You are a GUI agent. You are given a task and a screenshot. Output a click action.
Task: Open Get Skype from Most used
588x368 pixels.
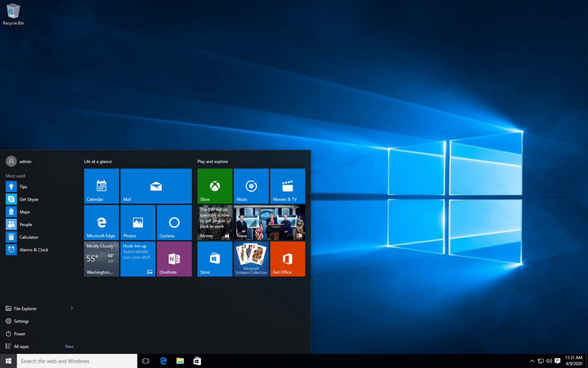coord(40,199)
